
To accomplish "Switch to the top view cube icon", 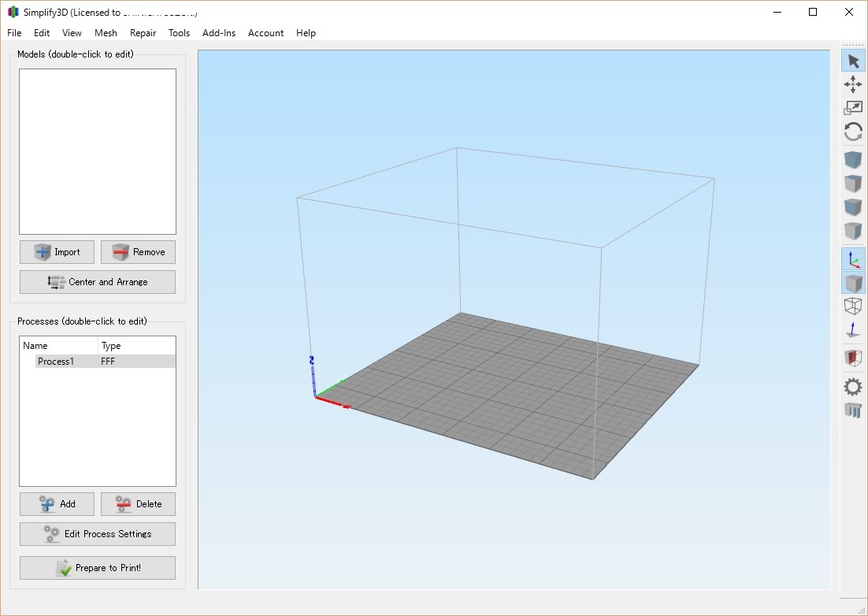I will click(x=853, y=183).
